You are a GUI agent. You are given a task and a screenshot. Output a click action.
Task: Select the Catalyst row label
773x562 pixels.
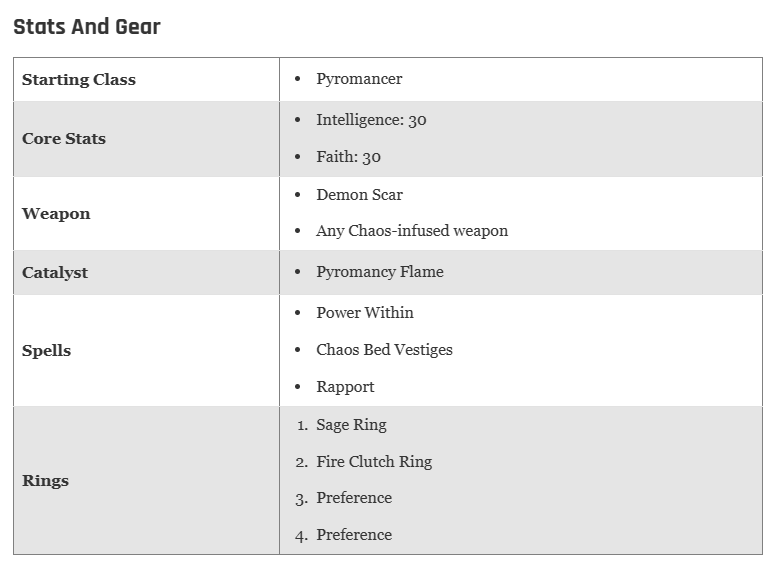(x=55, y=273)
